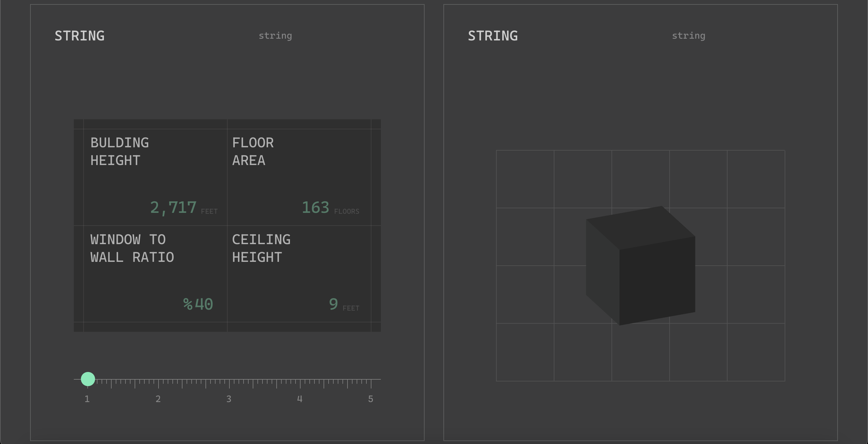Click the 9 feet ceiling value
The image size is (868, 444).
(333, 304)
